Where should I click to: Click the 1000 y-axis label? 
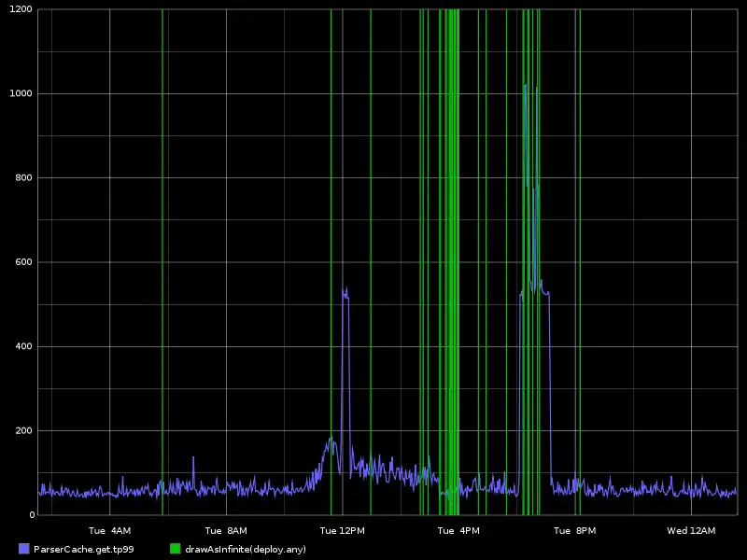click(x=21, y=93)
